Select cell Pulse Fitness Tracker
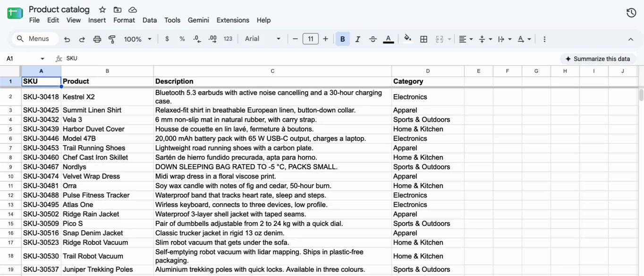The width and height of the screenshot is (644, 276). 107,195
